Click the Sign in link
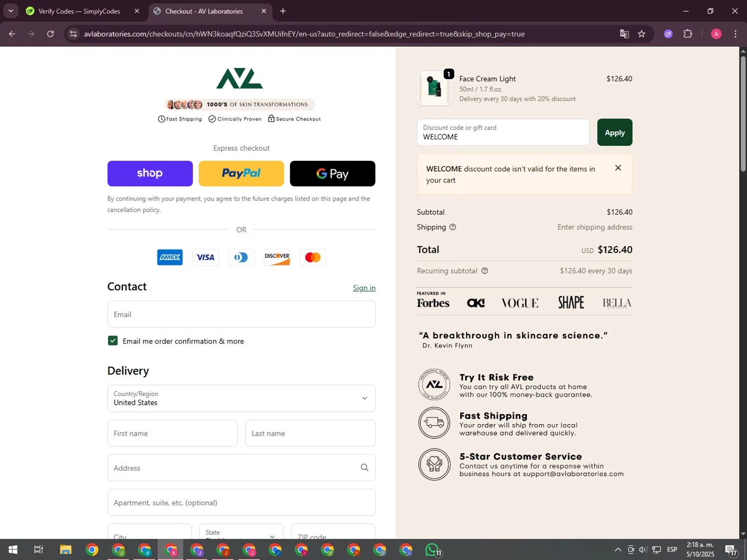Image resolution: width=747 pixels, height=560 pixels. 364,288
